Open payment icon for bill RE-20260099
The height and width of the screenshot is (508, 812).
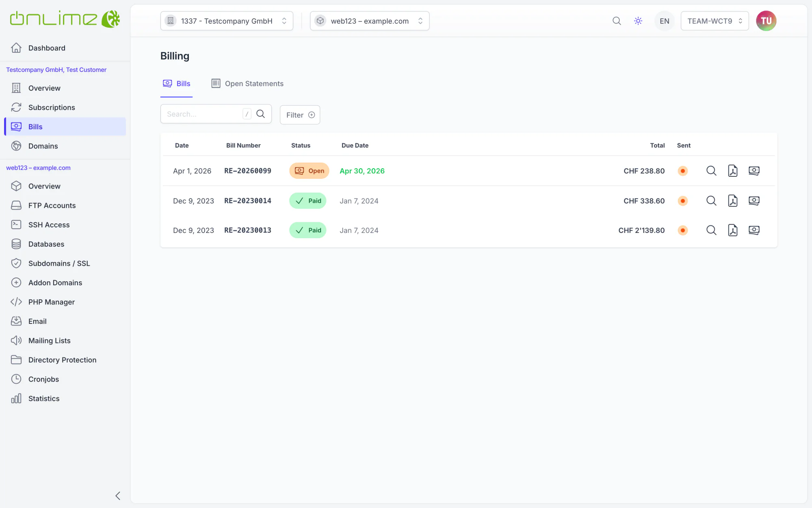point(754,171)
